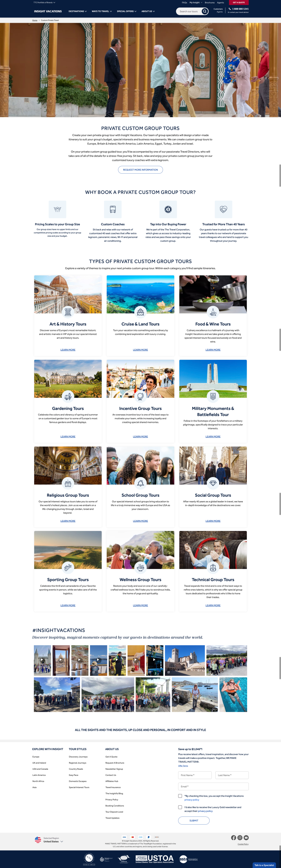Open the YouTube icon in footer
The image size is (281, 868).
tap(246, 837)
